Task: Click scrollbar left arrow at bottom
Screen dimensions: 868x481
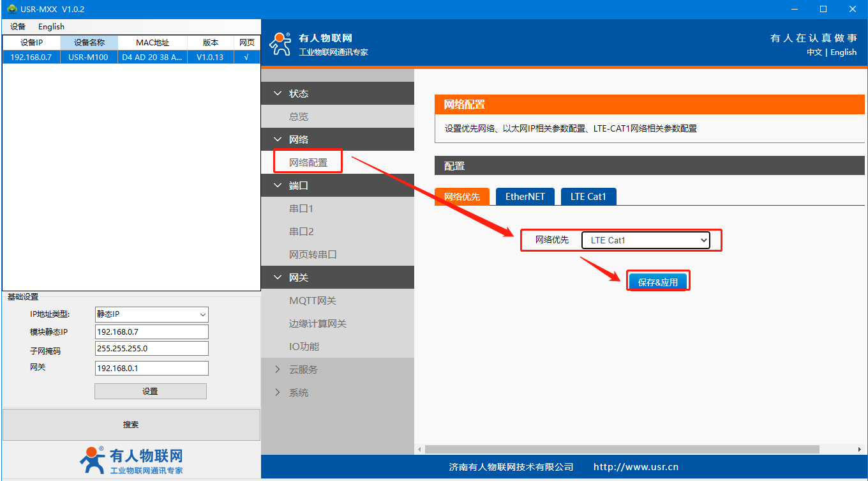Action: [419, 450]
